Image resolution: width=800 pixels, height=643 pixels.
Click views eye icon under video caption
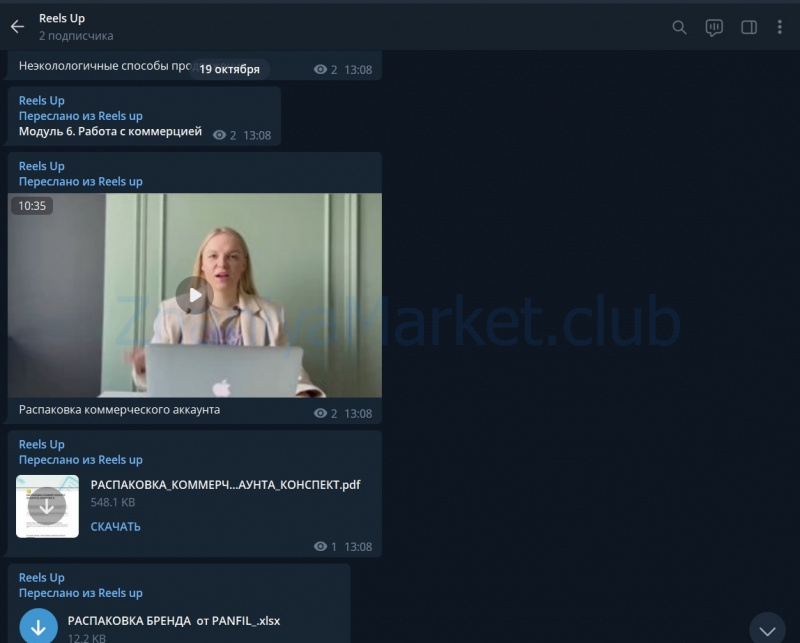pyautogui.click(x=320, y=413)
